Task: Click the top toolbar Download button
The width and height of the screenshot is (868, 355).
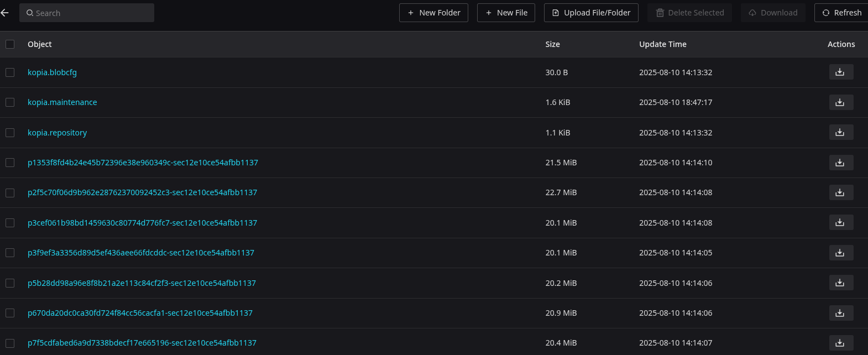Action: tap(773, 13)
